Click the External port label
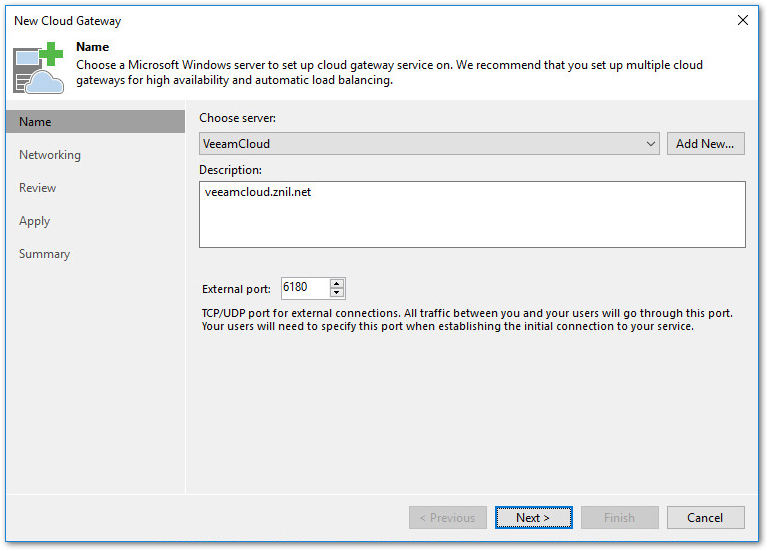This screenshot has height=551, width=768. point(236,289)
